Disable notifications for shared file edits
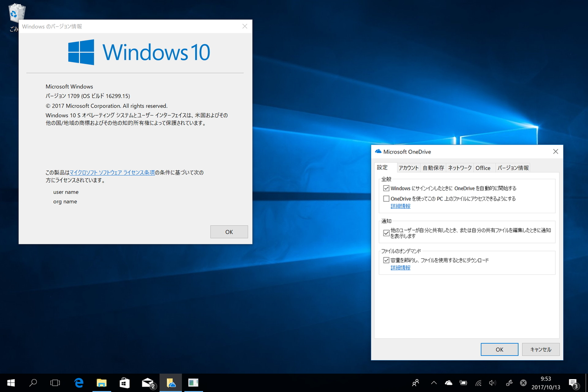Screen dimensions: 588x392 pyautogui.click(x=386, y=233)
